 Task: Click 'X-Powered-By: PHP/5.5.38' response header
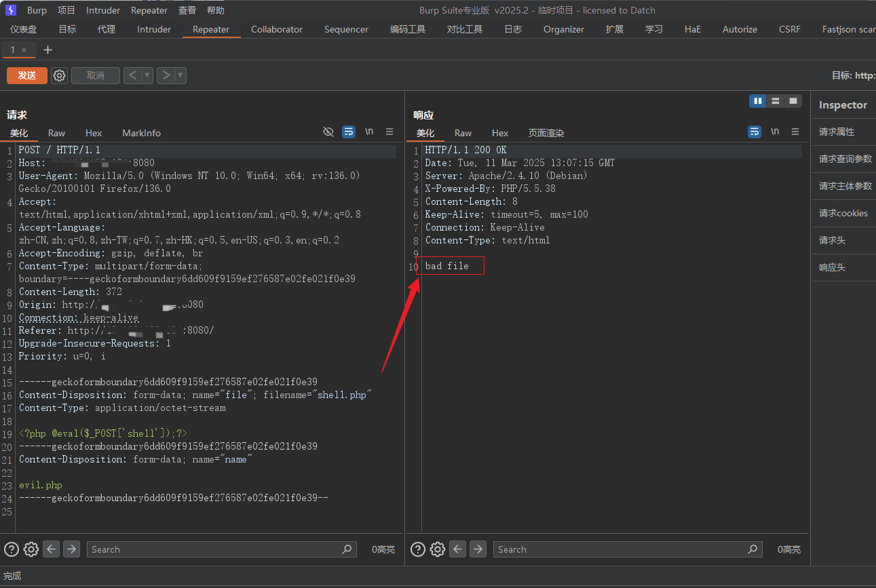(x=491, y=189)
